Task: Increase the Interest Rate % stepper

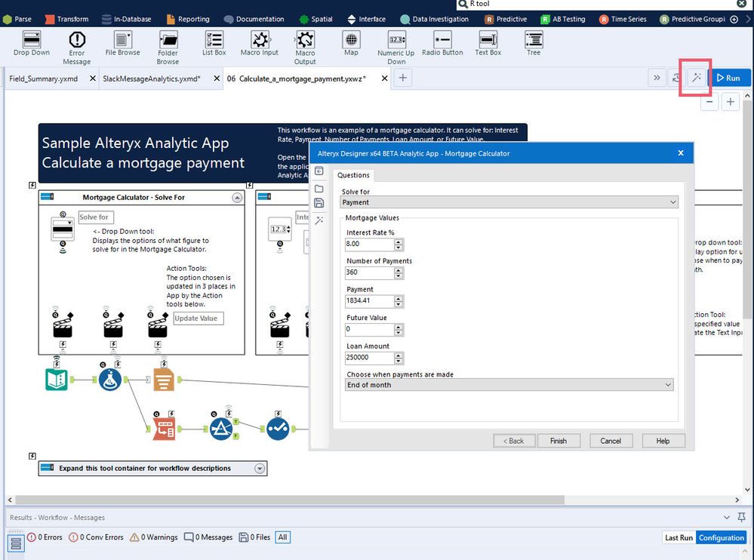Action: pyautogui.click(x=399, y=242)
